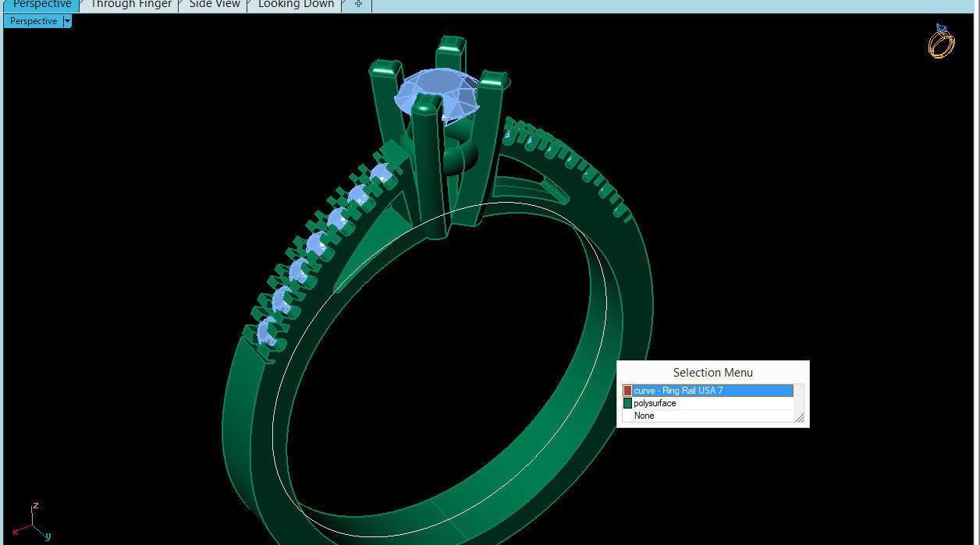Open the Perspective viewport dropdown arrow

[67, 21]
